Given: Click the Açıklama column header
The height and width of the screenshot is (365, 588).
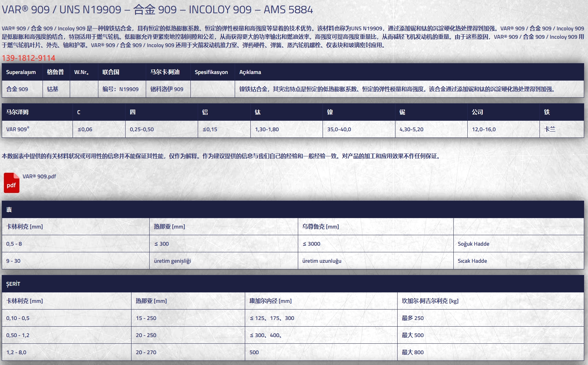Looking at the screenshot, I should [x=409, y=72].
